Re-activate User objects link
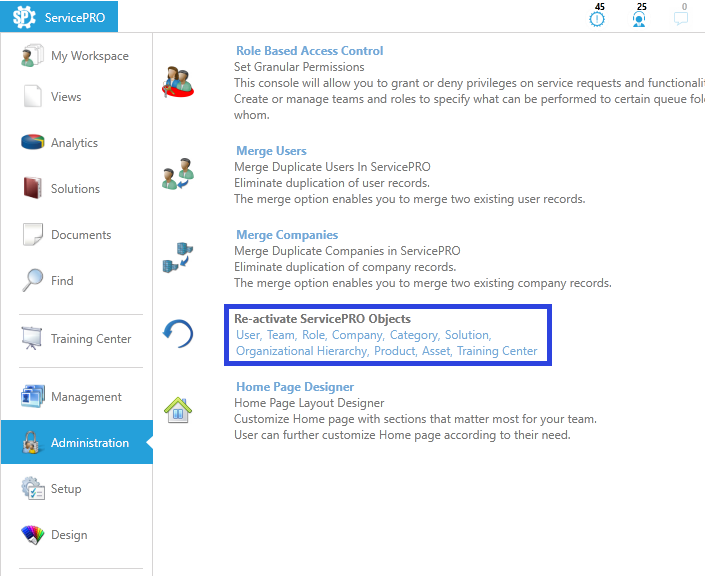This screenshot has height=576, width=705. 249,335
